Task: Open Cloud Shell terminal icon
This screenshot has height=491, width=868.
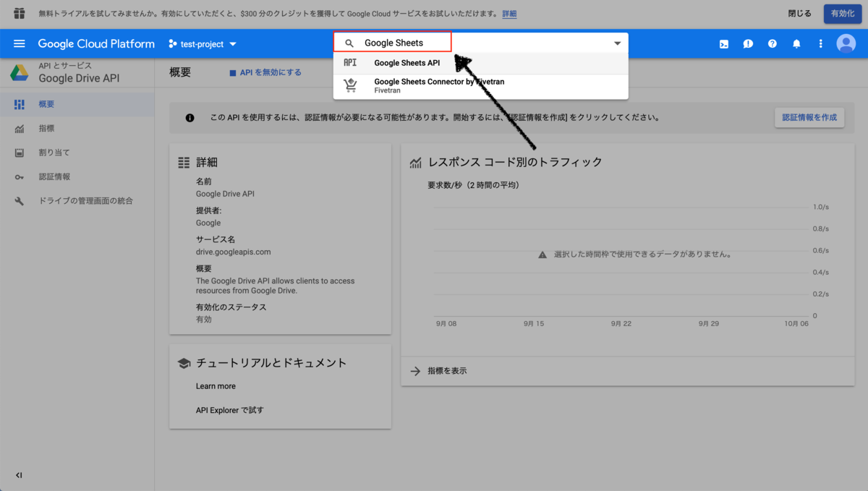Action: tap(723, 44)
